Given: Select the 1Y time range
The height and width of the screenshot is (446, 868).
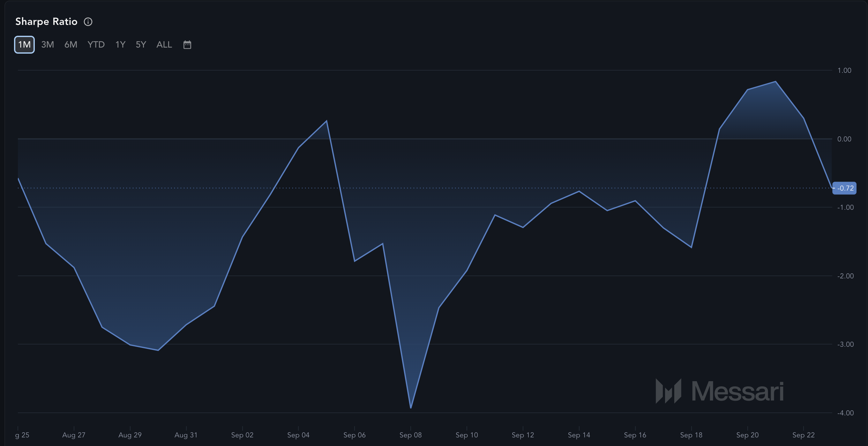Looking at the screenshot, I should (120, 44).
